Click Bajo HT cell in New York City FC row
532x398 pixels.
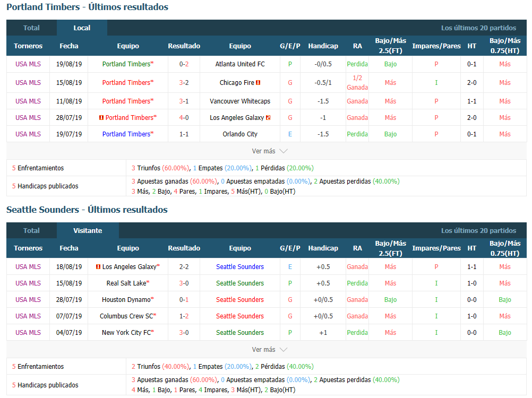[505, 333]
